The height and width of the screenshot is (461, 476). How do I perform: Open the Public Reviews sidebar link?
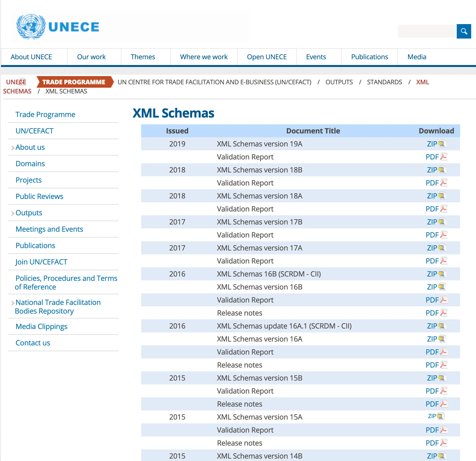(x=39, y=196)
